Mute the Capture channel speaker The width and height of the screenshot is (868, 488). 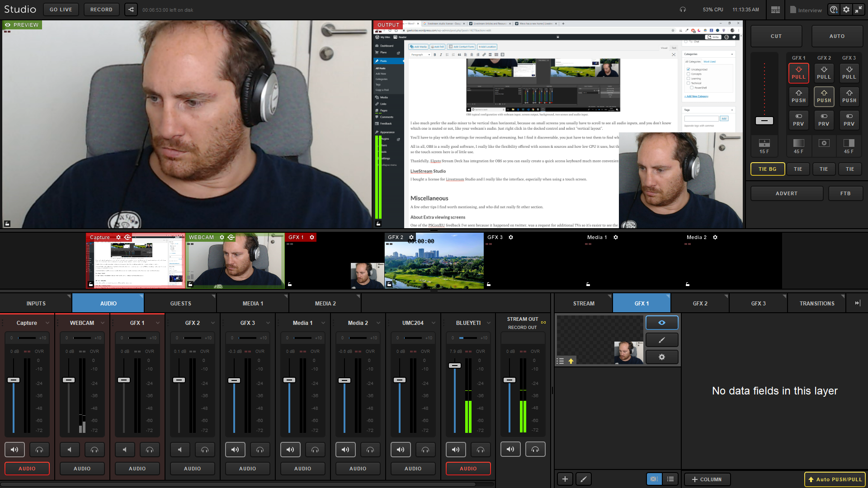click(14, 450)
